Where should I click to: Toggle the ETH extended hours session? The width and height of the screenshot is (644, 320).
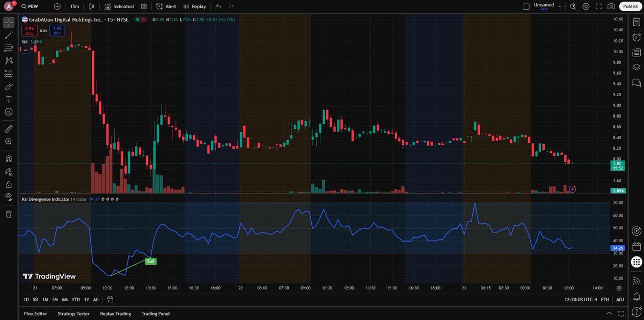click(605, 300)
